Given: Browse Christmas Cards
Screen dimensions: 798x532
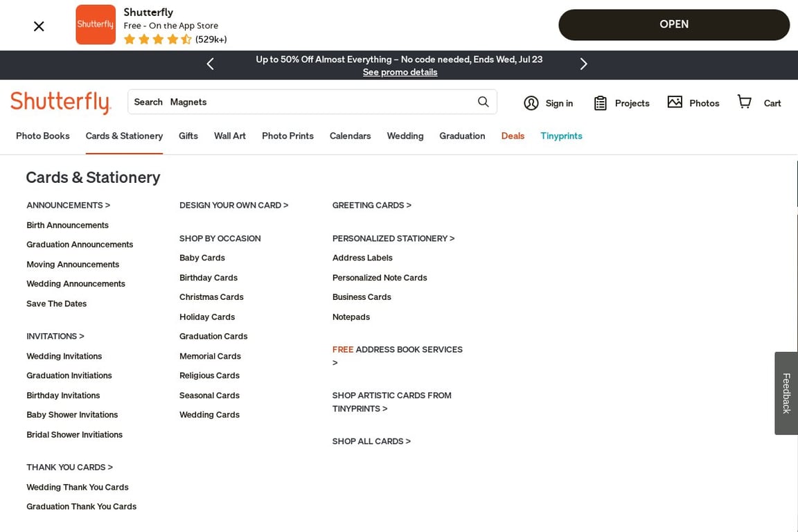Looking at the screenshot, I should [211, 296].
